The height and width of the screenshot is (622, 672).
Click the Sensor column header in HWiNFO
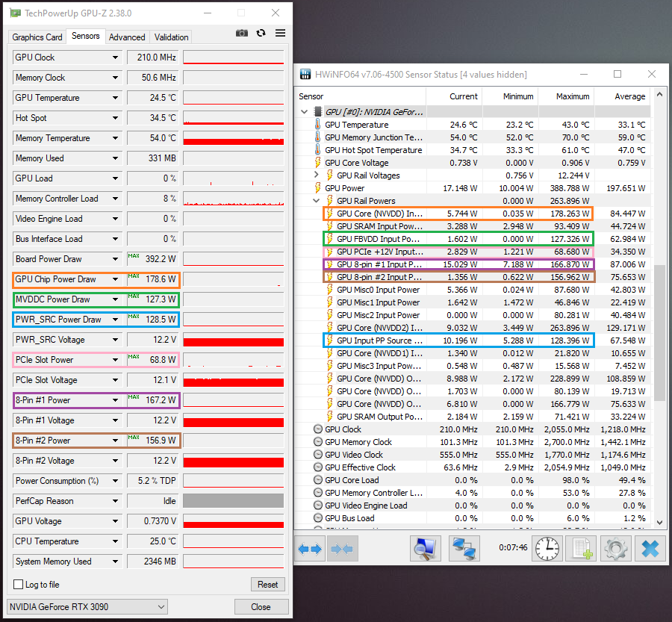coord(360,96)
